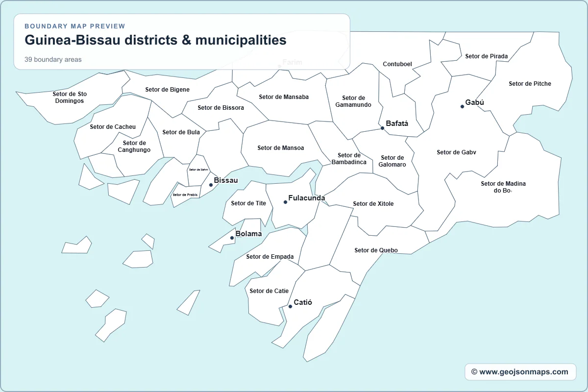588x392 pixels.
Task: Select the 'Setor de Tite' label
Action: 248,203
